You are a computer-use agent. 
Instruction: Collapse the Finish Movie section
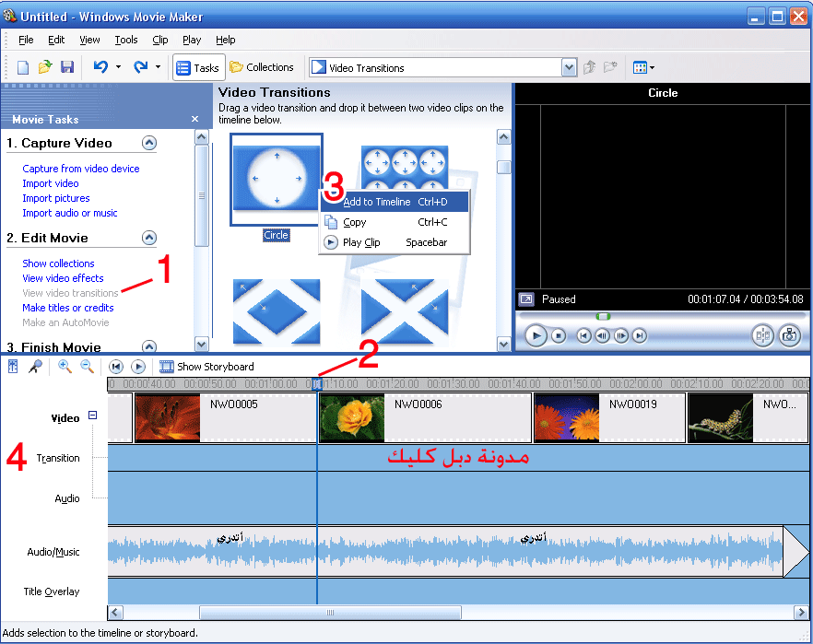[x=149, y=346]
